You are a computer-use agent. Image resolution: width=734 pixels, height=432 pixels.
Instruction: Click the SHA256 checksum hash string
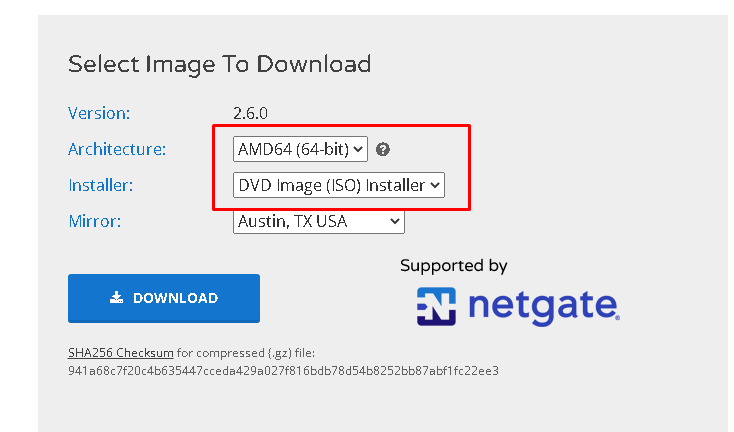(x=283, y=371)
